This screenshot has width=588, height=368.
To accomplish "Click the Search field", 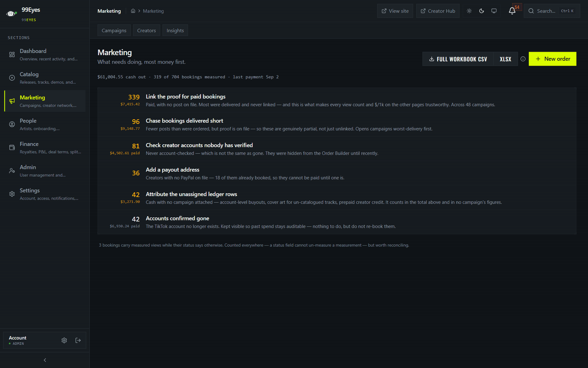I will coord(552,11).
